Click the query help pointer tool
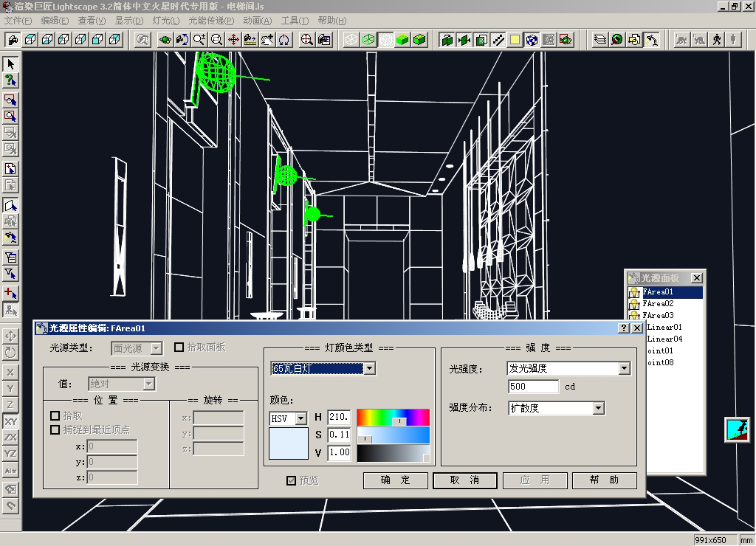This screenshot has height=546, width=756. pyautogui.click(x=10, y=80)
